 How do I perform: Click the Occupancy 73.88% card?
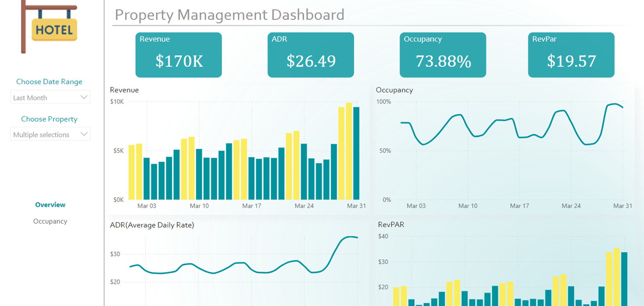443,55
